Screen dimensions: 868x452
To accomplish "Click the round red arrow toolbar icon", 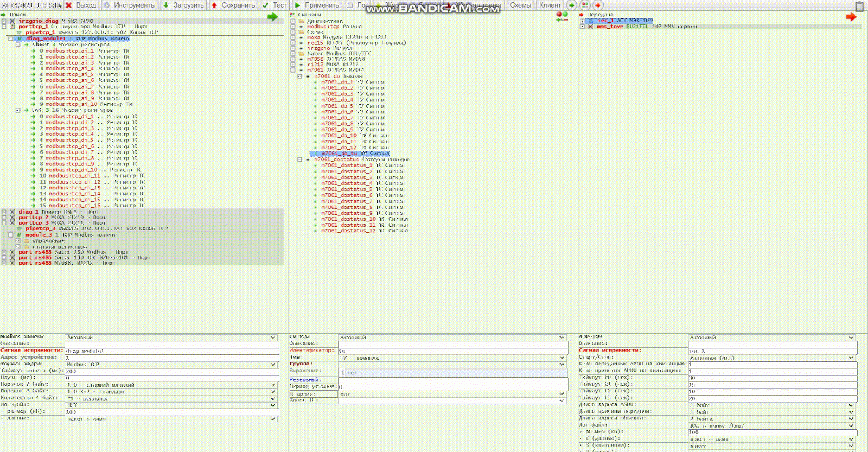I will 598,5.
